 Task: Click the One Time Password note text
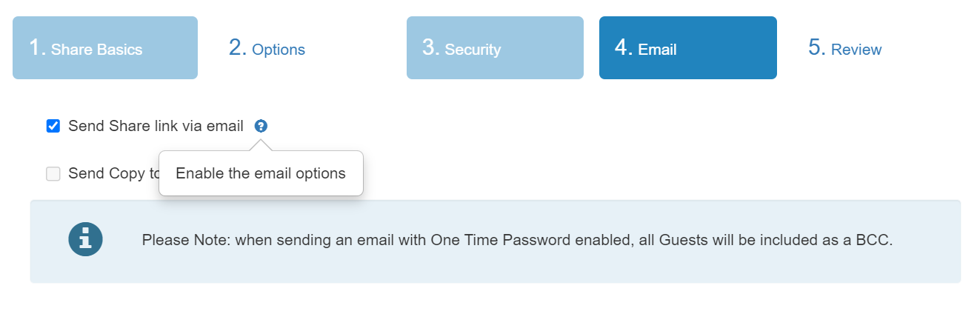[517, 240]
